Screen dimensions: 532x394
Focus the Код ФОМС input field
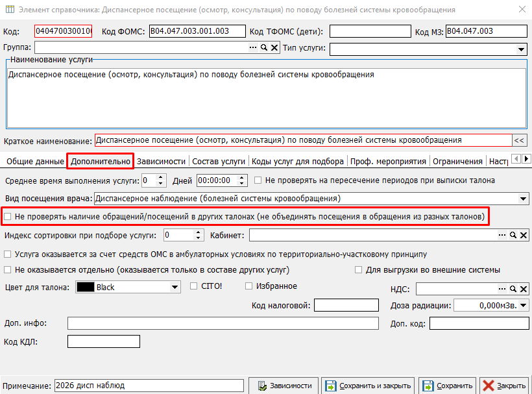[x=197, y=31]
